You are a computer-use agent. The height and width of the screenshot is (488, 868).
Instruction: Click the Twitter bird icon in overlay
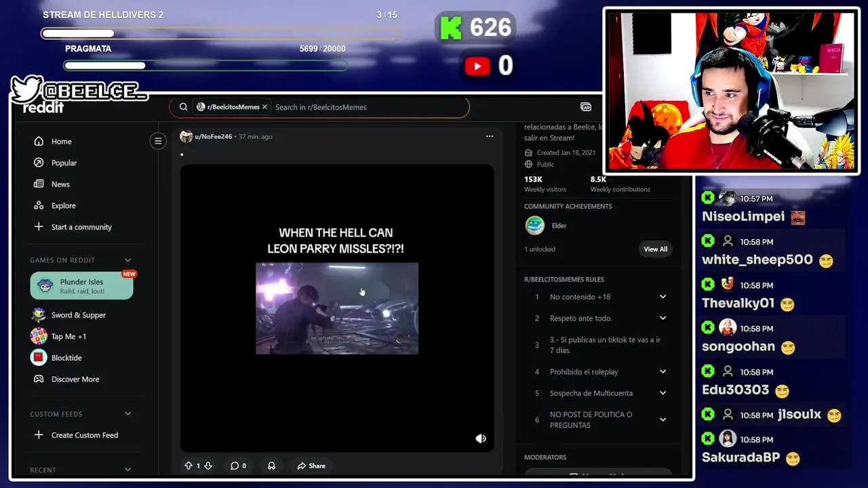point(26,89)
